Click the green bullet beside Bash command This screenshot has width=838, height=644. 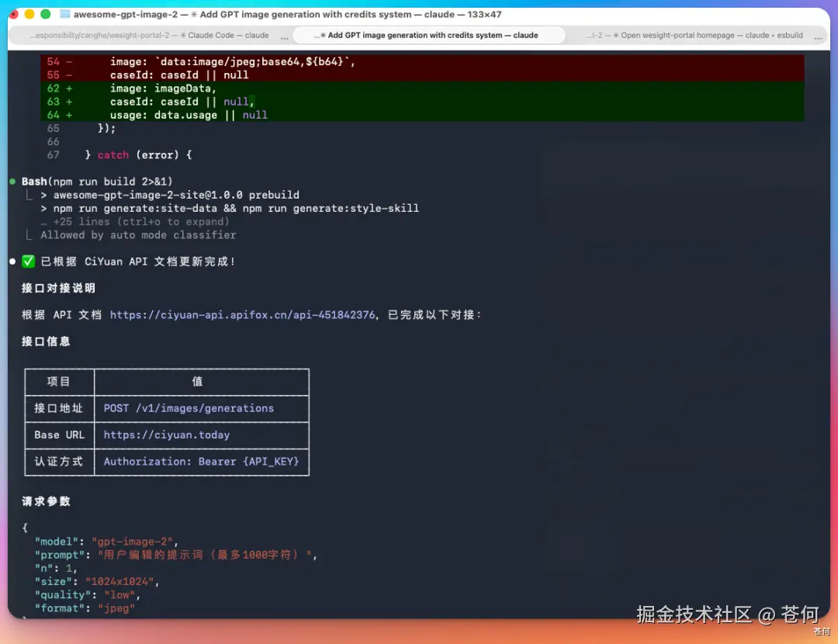pyautogui.click(x=12, y=182)
